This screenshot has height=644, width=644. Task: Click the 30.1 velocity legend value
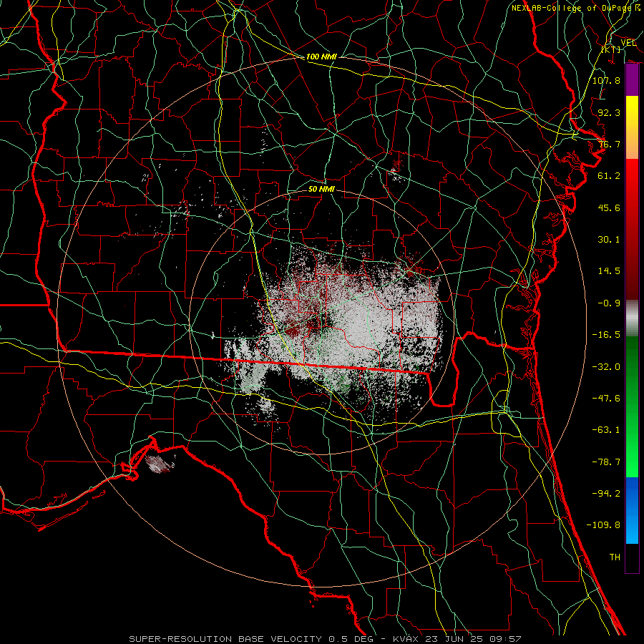tap(609, 240)
